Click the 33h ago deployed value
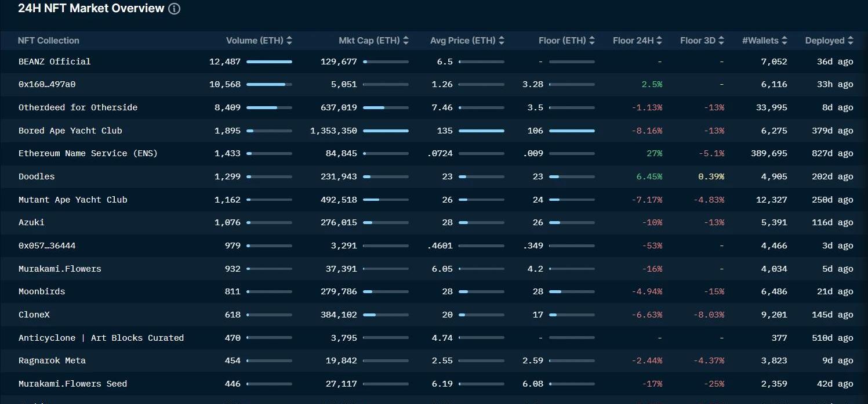The image size is (868, 404). tap(835, 84)
